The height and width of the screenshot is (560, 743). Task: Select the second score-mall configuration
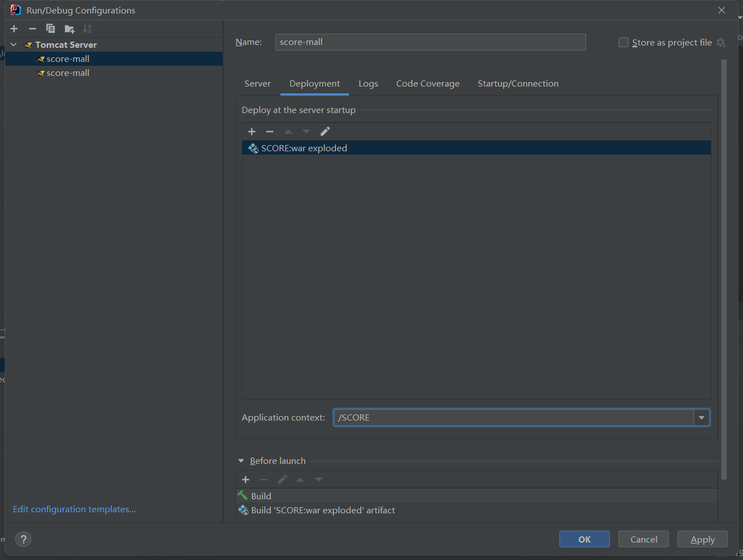pyautogui.click(x=68, y=73)
